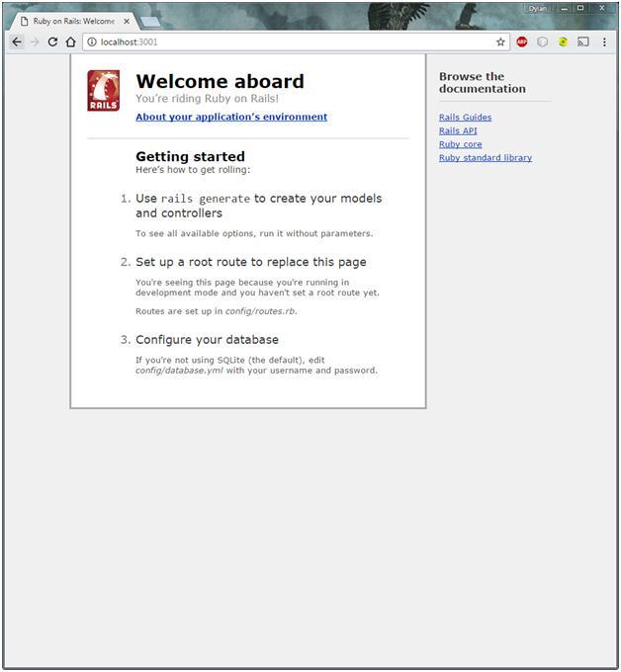Click the Rails logo image
This screenshot has width=621, height=672.
point(104,91)
